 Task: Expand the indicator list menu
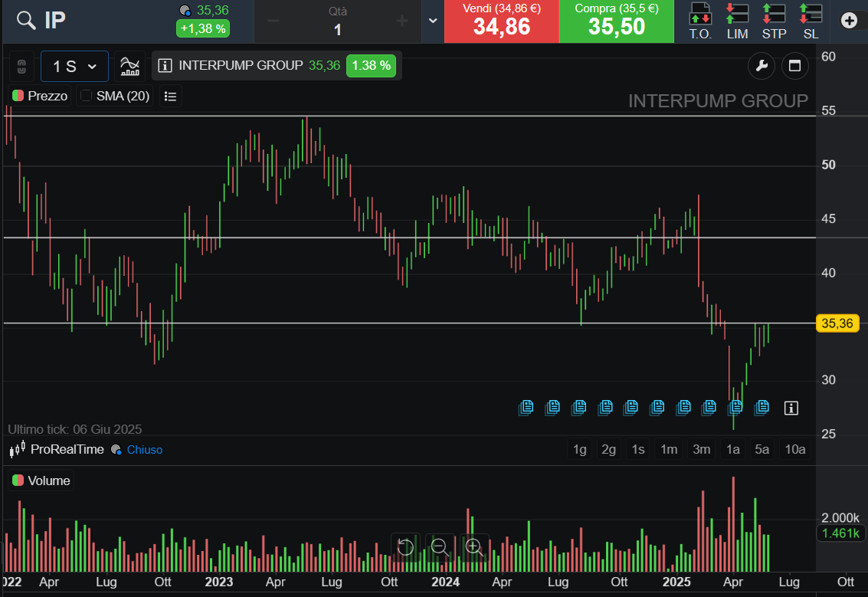tap(171, 96)
